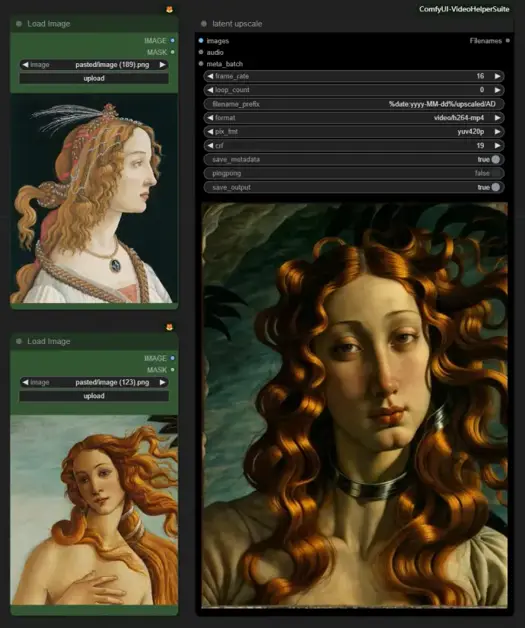This screenshot has height=628, width=525.
Task: Open the image combo showing pasted/image (123).png
Action: coord(94,382)
